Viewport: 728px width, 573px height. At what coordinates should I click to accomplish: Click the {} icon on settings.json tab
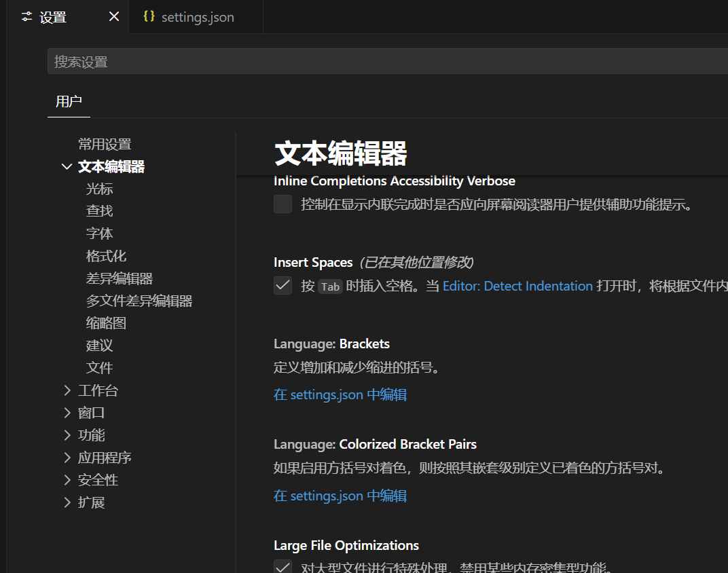(x=149, y=16)
